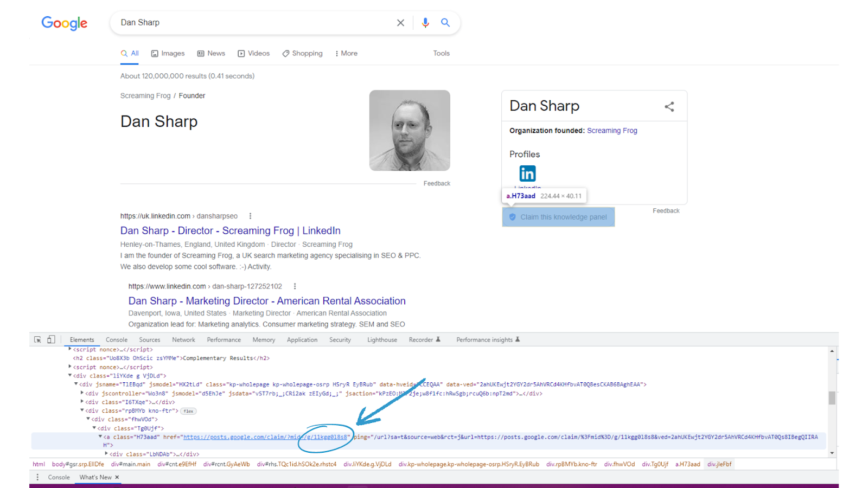Select the div.jleFbf breadcrumb

[x=719, y=464]
